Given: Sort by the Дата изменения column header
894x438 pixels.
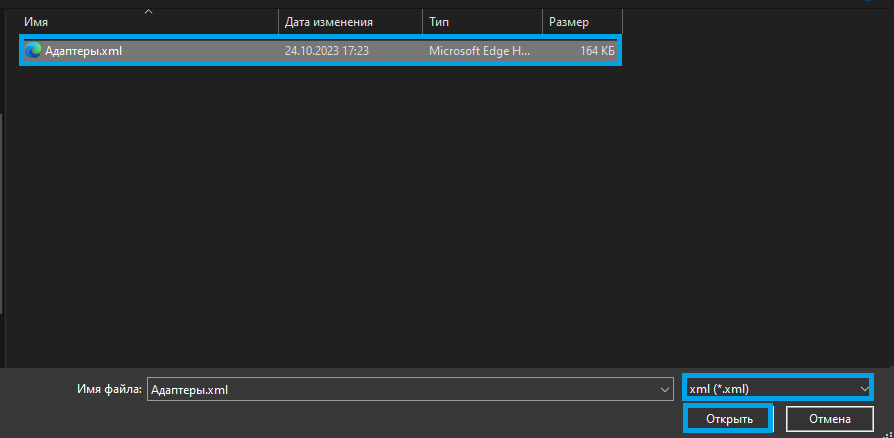Looking at the screenshot, I should tap(351, 22).
